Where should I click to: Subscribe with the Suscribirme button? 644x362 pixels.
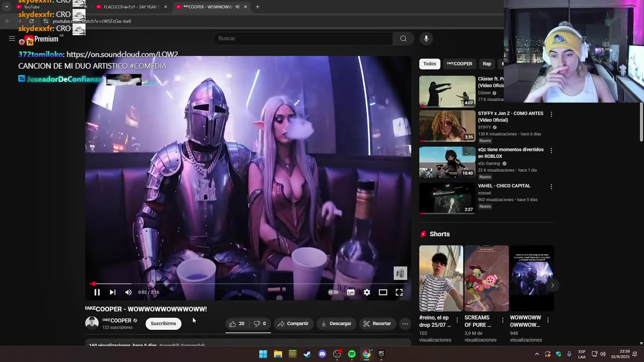point(164,324)
